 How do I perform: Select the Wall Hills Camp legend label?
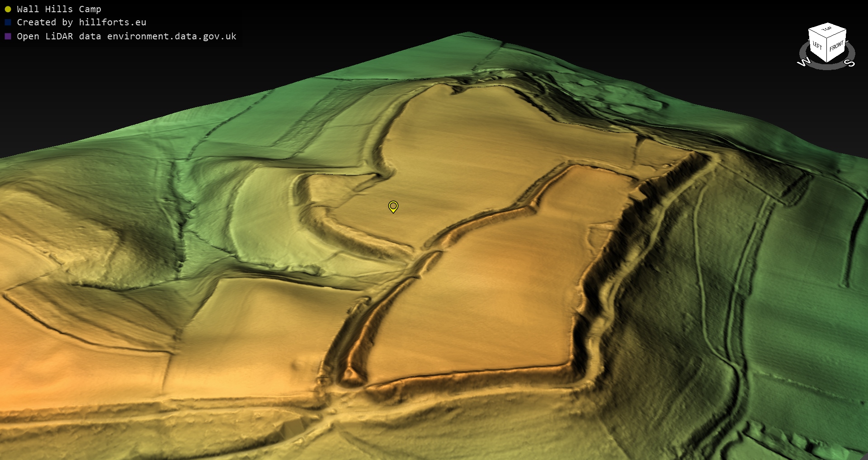click(59, 9)
